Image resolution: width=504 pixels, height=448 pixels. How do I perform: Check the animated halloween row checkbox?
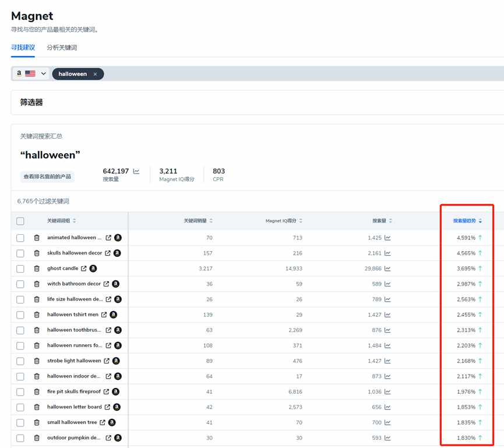20,238
